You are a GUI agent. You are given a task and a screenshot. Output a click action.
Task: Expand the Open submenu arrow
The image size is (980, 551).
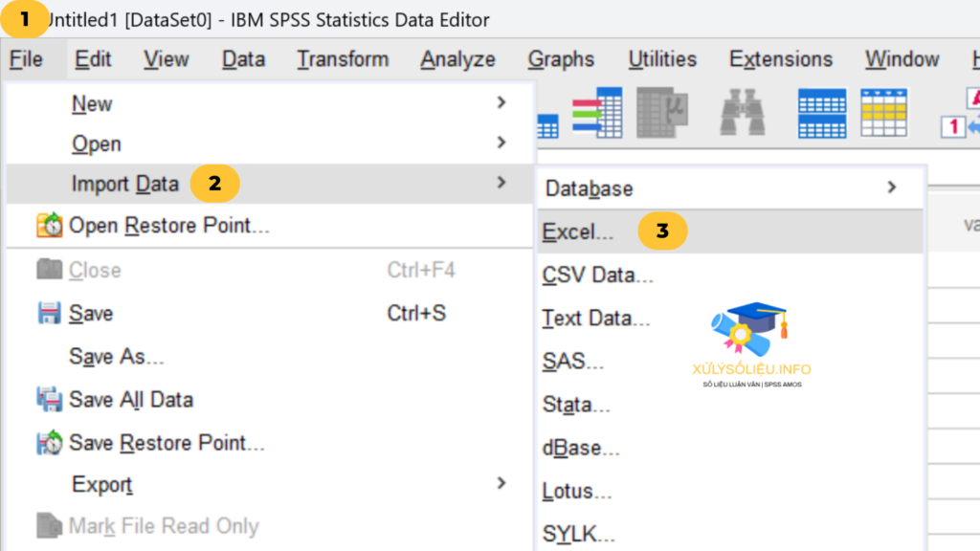[x=501, y=143]
